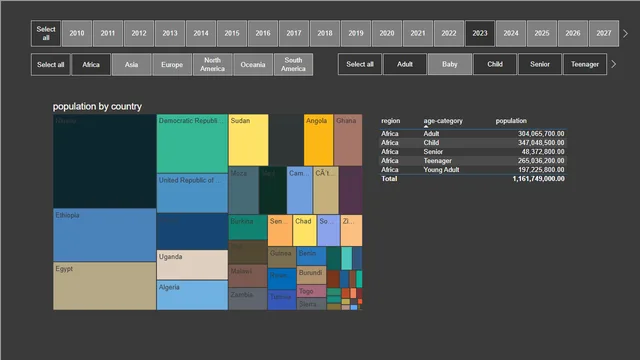This screenshot has width=640, height=360.
Task: Click the Togo treemap tile
Action: [311, 291]
